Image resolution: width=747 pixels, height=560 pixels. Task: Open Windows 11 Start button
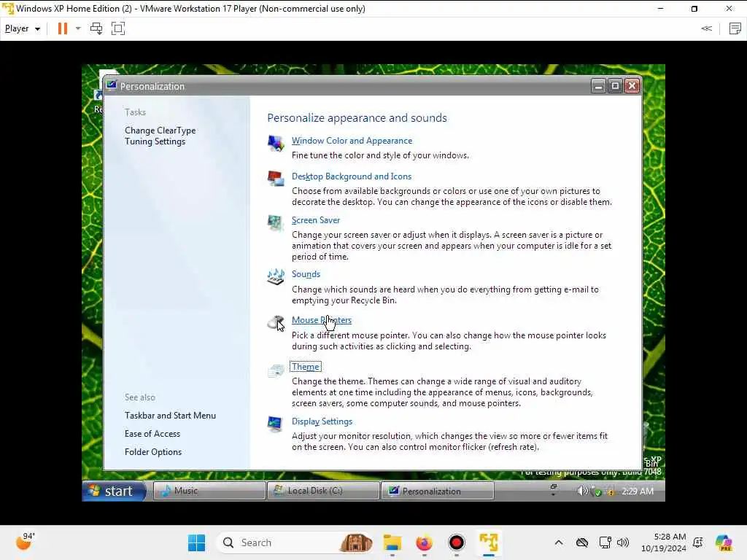click(x=196, y=542)
